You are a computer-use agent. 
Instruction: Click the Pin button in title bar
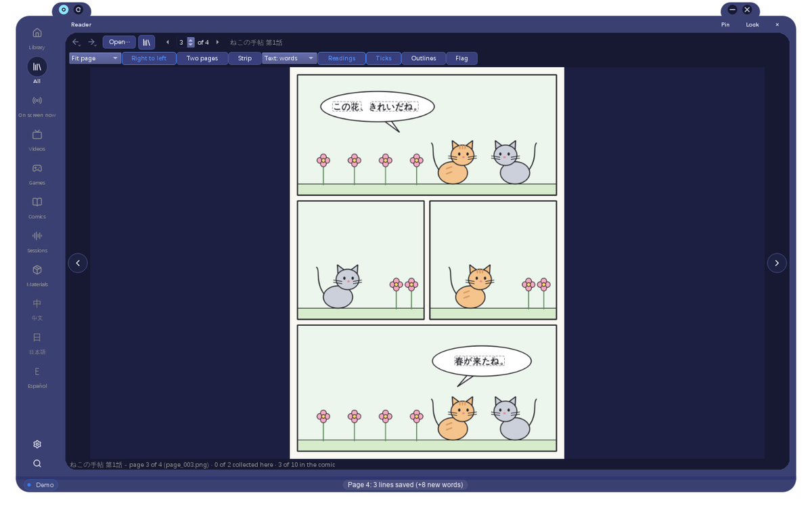[x=725, y=24]
